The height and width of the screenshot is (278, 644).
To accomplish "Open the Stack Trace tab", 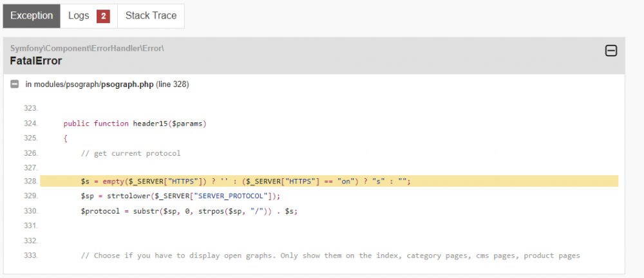I will click(151, 16).
